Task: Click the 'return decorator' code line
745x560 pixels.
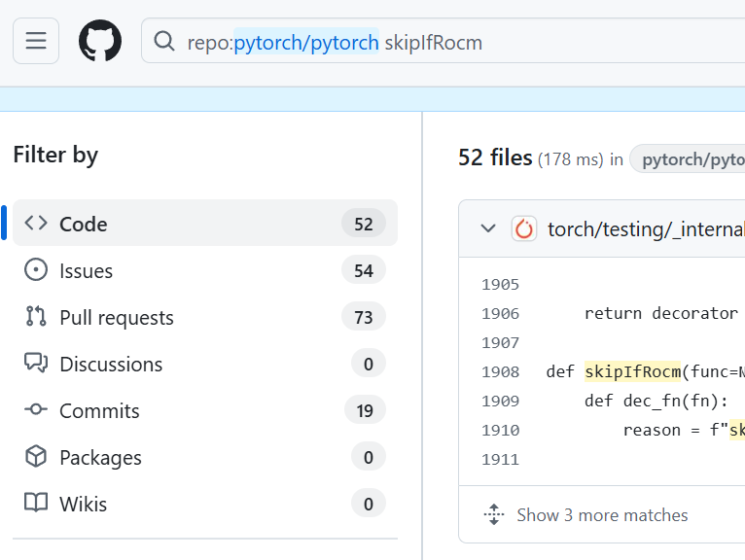Action: pyautogui.click(x=661, y=313)
